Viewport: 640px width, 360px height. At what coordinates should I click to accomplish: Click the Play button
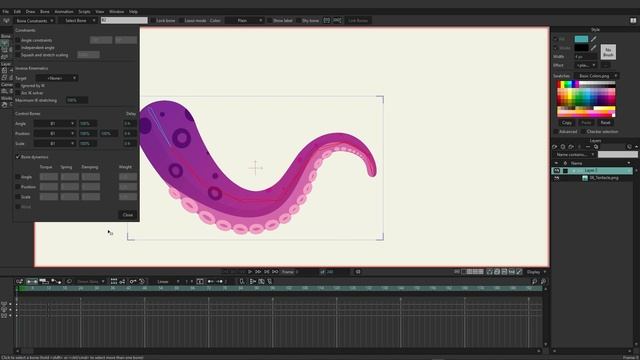pos(250,271)
